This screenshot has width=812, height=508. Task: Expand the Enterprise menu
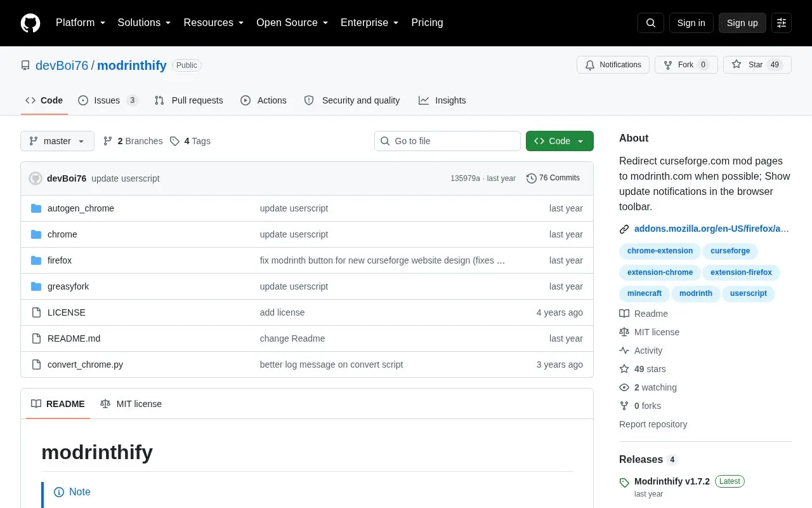click(370, 23)
